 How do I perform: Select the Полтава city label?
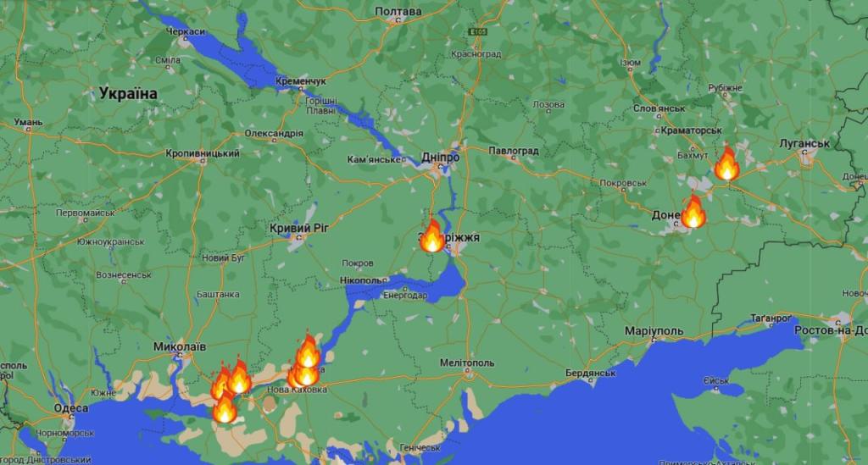point(398,11)
